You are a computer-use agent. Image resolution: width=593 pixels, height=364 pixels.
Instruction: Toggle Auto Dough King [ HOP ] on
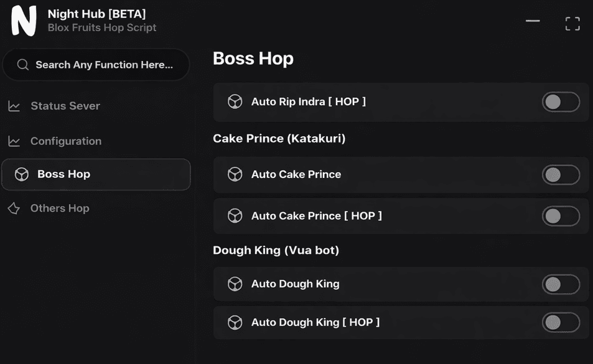coord(561,322)
